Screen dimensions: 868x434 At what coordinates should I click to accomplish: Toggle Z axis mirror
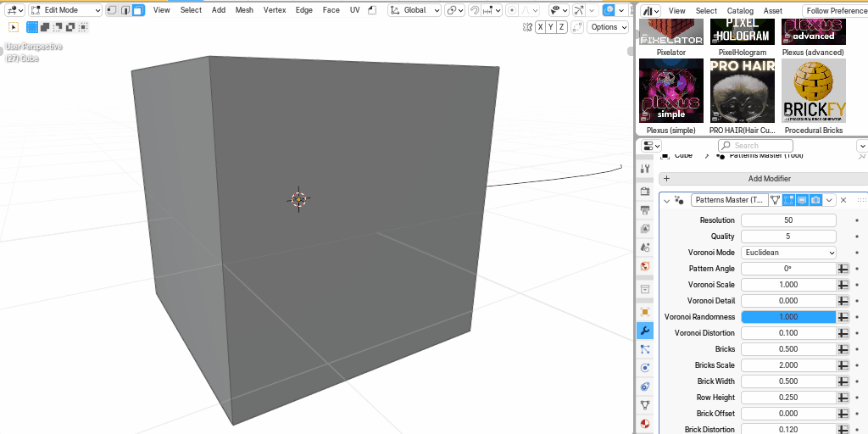(x=561, y=26)
